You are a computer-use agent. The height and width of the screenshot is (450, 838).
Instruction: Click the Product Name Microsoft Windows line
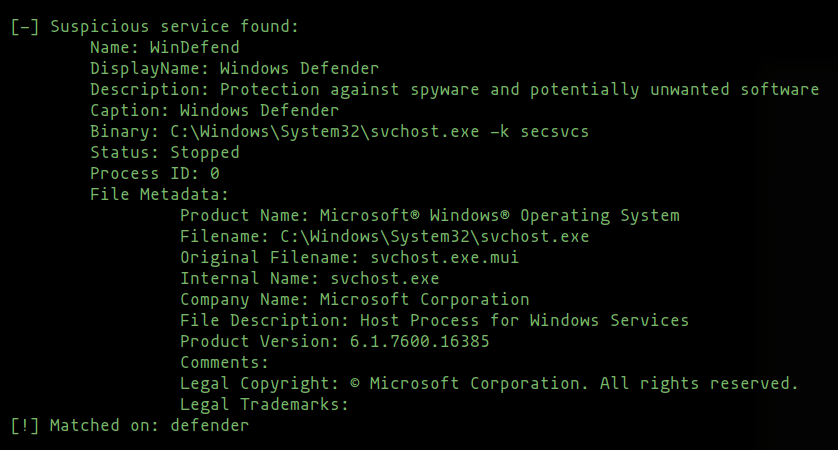pyautogui.click(x=429, y=216)
